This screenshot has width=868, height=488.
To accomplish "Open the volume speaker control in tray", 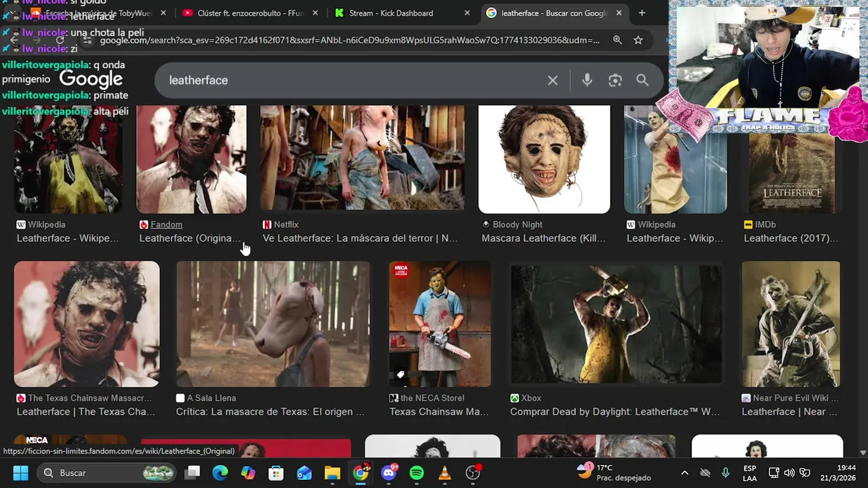I will pos(789,472).
